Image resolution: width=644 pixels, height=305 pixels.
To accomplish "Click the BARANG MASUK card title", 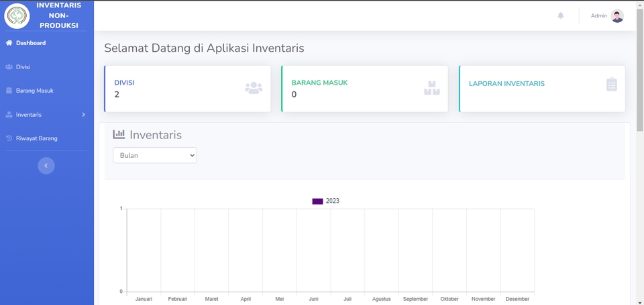I will click(319, 83).
